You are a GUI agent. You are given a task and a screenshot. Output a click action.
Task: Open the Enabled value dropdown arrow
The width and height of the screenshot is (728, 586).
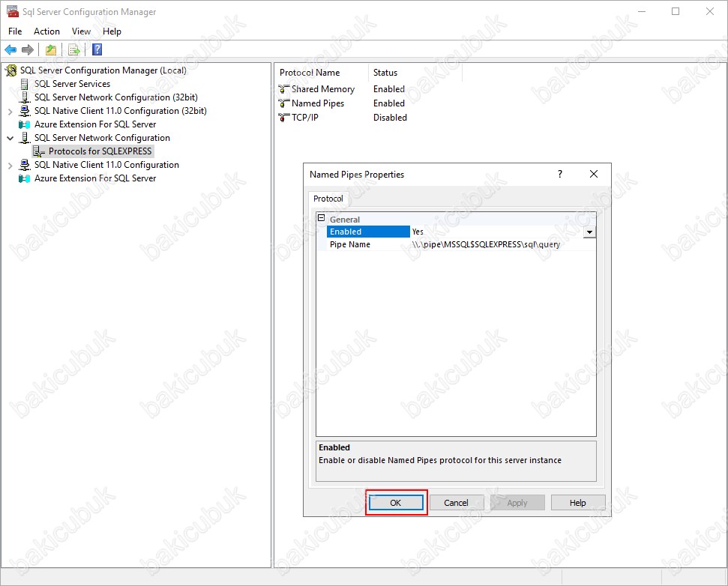589,232
